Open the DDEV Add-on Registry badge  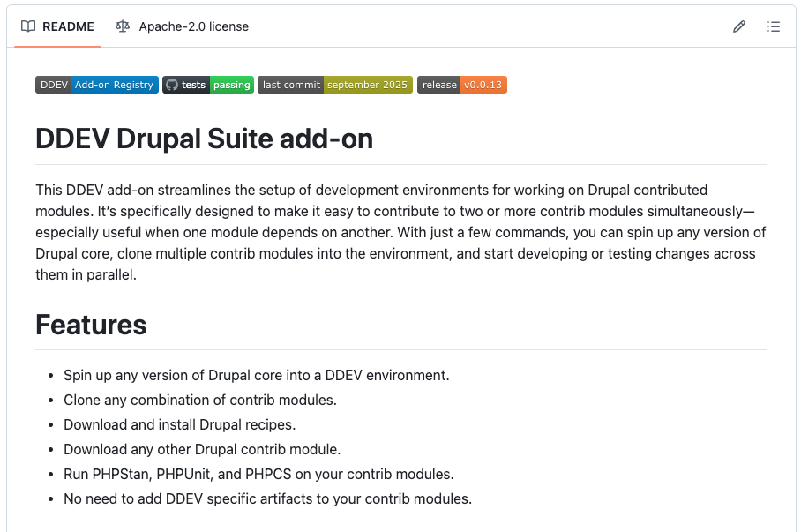[97, 85]
